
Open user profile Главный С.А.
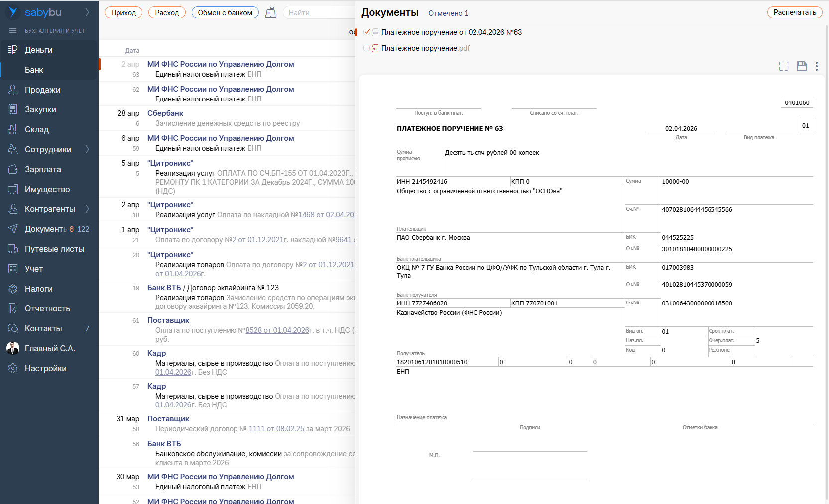coord(49,348)
